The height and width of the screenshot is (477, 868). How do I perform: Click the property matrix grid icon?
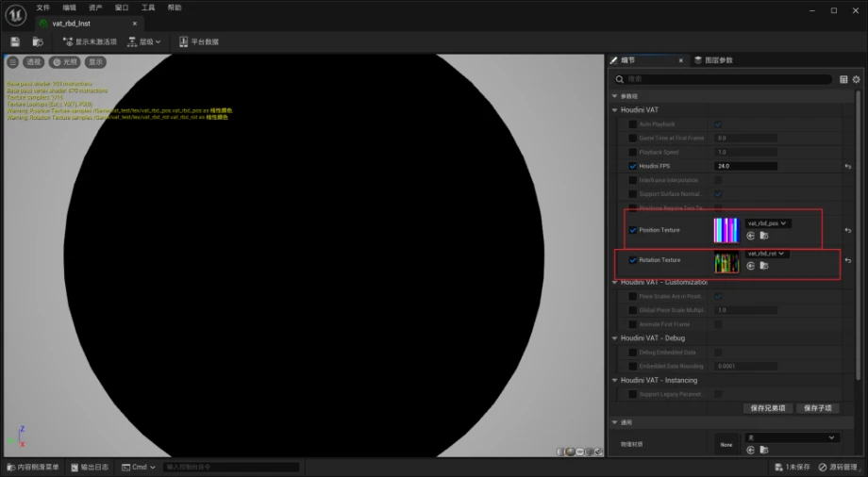(x=843, y=79)
